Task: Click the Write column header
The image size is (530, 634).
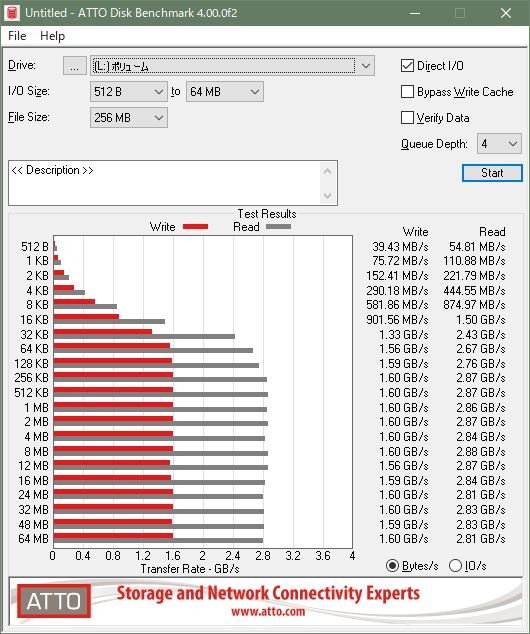Action: (415, 232)
